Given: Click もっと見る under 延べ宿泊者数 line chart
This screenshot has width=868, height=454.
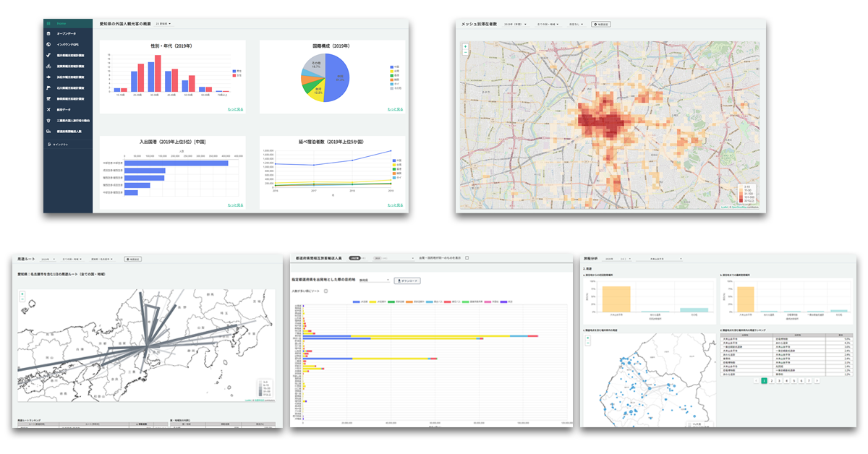Looking at the screenshot, I should pos(394,205).
